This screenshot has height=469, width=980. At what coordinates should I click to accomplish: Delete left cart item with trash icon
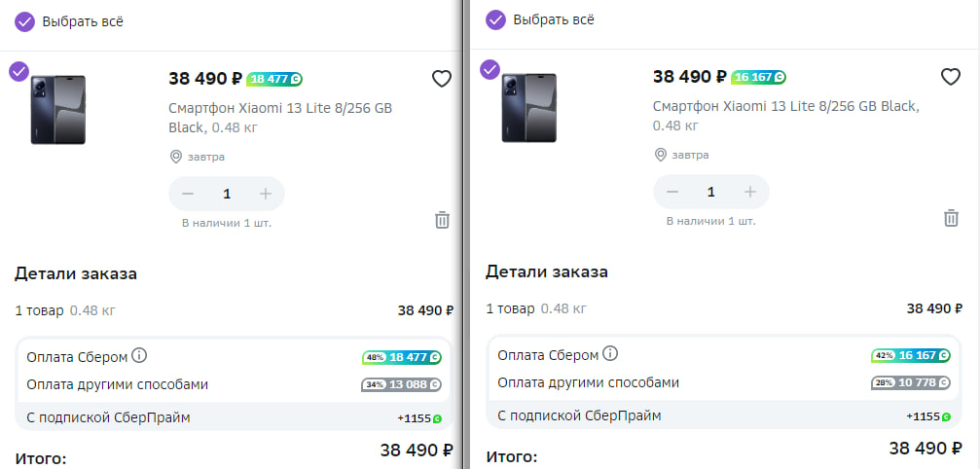(442, 220)
